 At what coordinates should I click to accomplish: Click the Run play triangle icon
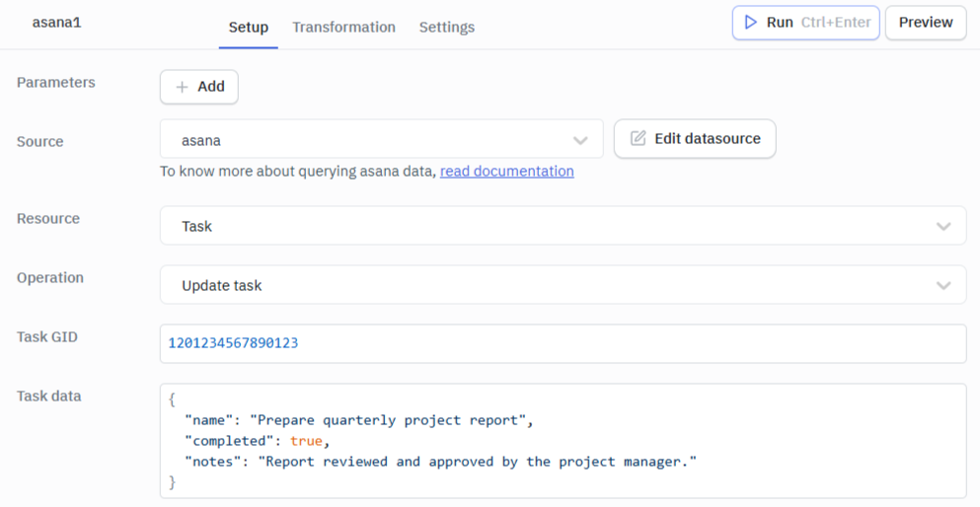coord(751,23)
